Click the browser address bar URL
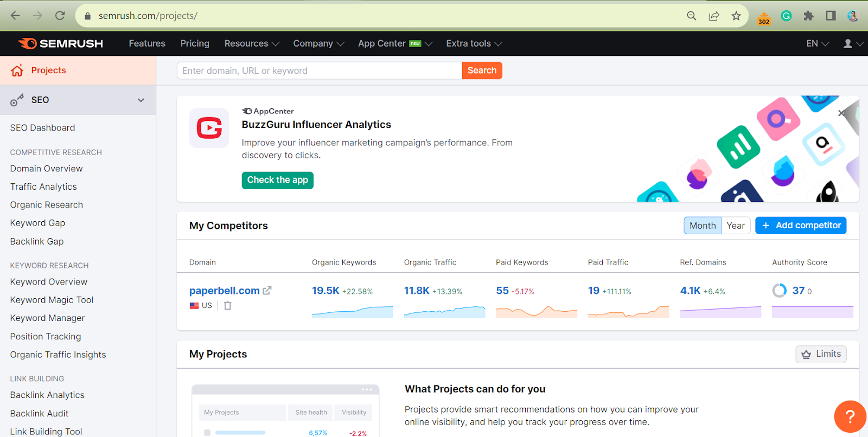The image size is (868, 437). pyautogui.click(x=148, y=16)
